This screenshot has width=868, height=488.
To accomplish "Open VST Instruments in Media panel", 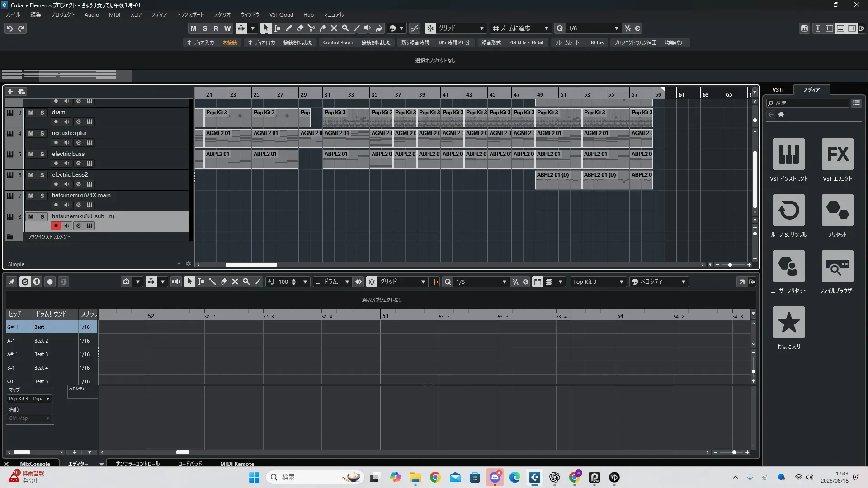I will 788,154.
